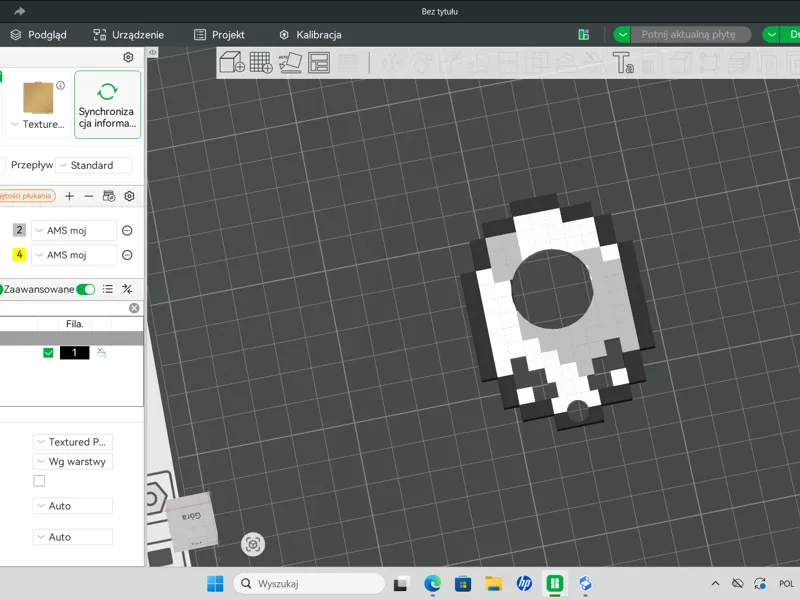The image size is (800, 600).
Task: Select the Text shape tool
Action: pyautogui.click(x=623, y=63)
